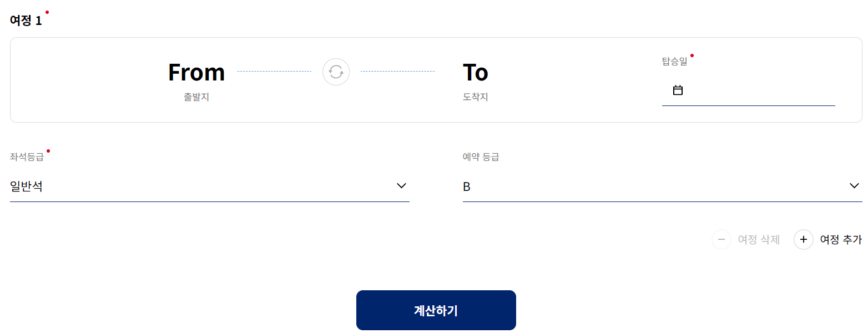Expand the chevron next to booking class B
The image size is (868, 333).
[855, 185]
